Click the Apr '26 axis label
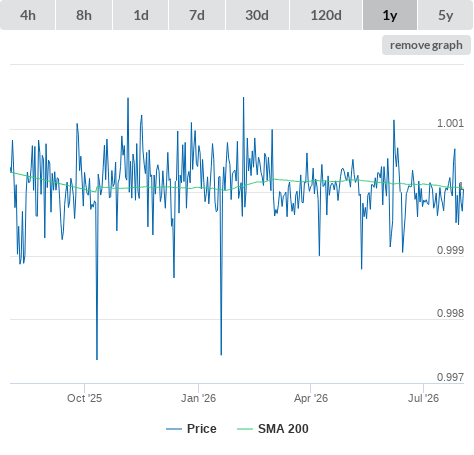This screenshot has width=474, height=455. point(311,398)
